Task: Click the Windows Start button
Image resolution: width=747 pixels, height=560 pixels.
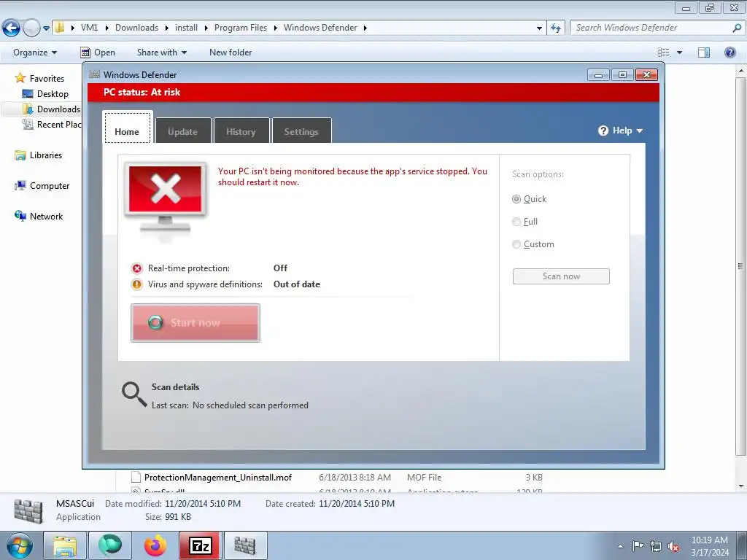Action: (x=20, y=545)
